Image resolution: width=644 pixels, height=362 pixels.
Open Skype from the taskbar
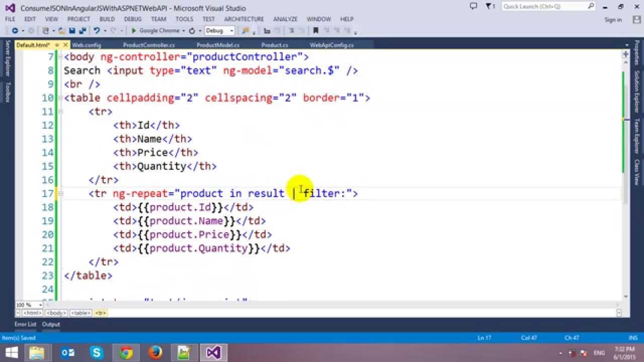tap(97, 352)
